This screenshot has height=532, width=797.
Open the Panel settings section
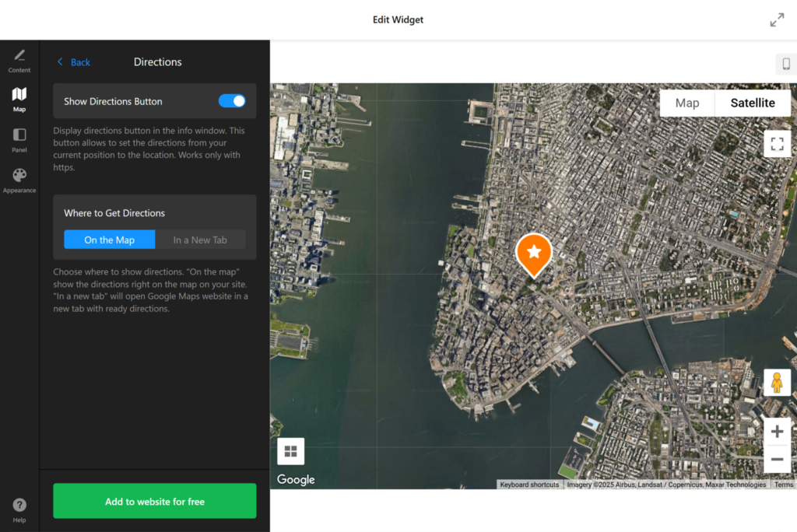(x=19, y=139)
